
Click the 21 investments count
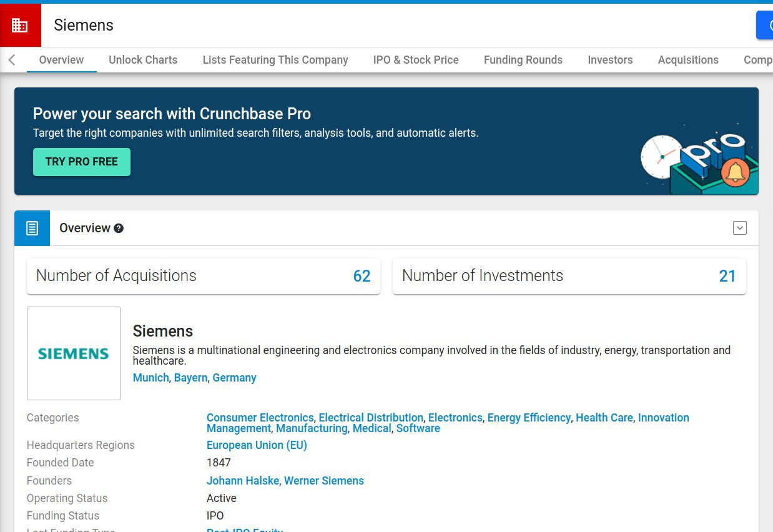(727, 276)
